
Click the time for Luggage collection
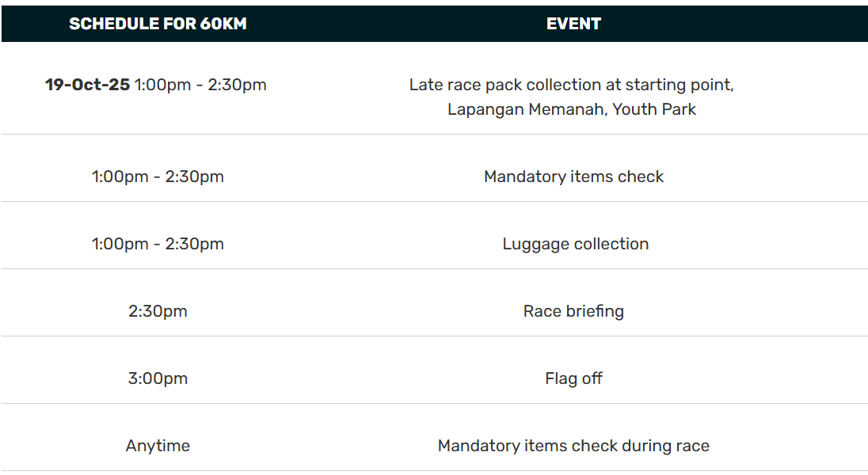pos(158,244)
